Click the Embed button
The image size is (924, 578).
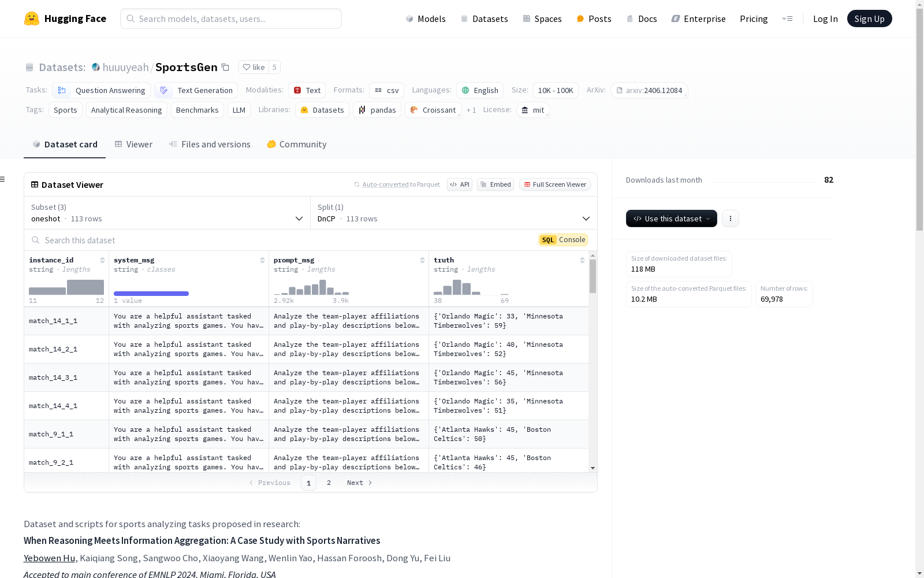[x=495, y=184]
